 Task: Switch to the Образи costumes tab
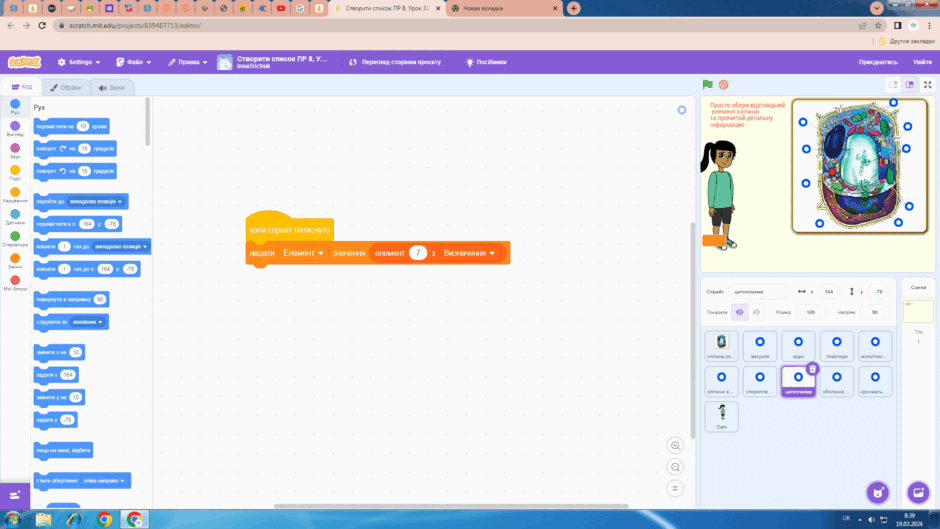[66, 88]
